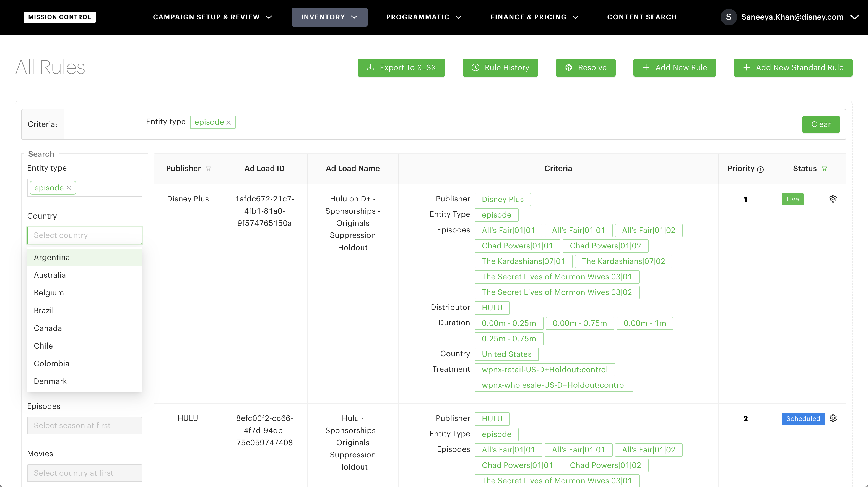Click the Publisher column filter icon
868x487 pixels.
pos(209,168)
